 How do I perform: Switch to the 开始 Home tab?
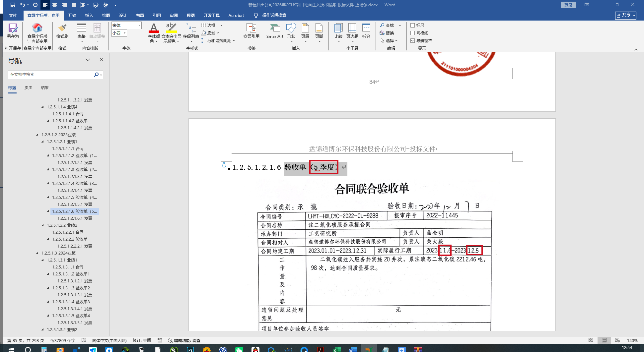tap(72, 15)
